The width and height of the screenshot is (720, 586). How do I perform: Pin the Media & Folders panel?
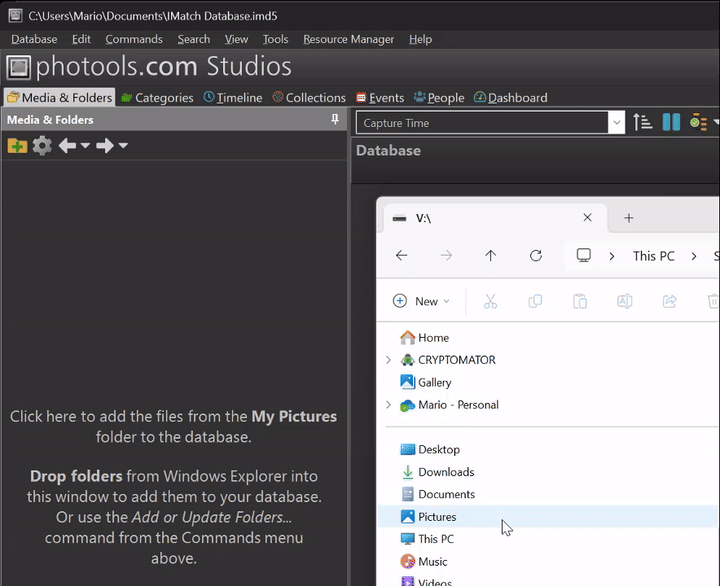[x=335, y=119]
